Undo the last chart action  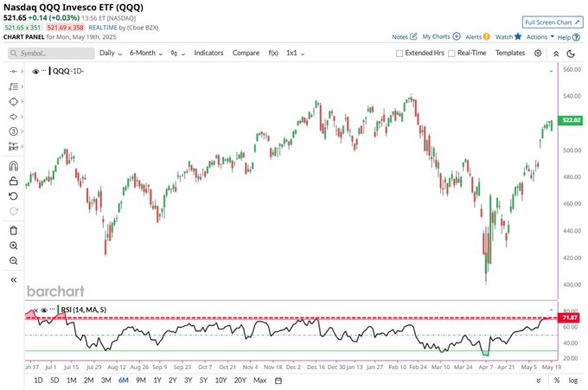tap(14, 196)
